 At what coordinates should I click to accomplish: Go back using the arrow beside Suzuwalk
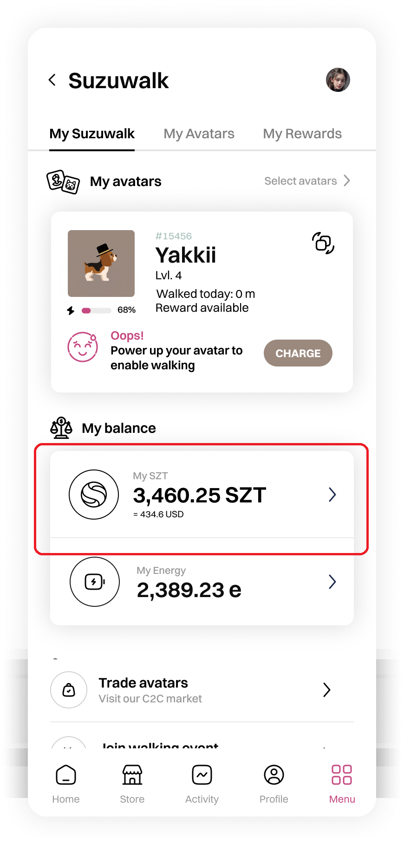pos(52,80)
